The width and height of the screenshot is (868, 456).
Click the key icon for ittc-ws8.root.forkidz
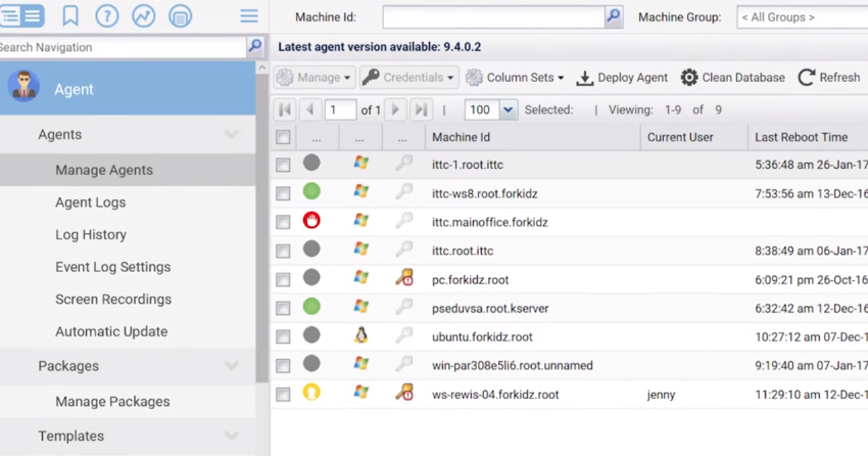[x=404, y=192]
